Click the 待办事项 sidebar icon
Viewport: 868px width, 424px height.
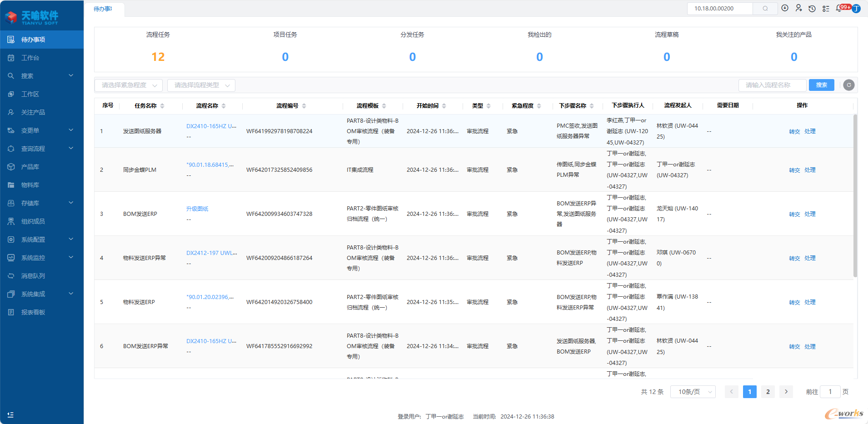click(x=11, y=40)
